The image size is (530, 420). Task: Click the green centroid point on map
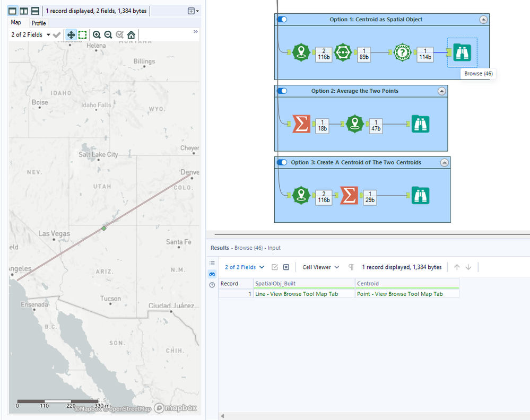tap(104, 229)
